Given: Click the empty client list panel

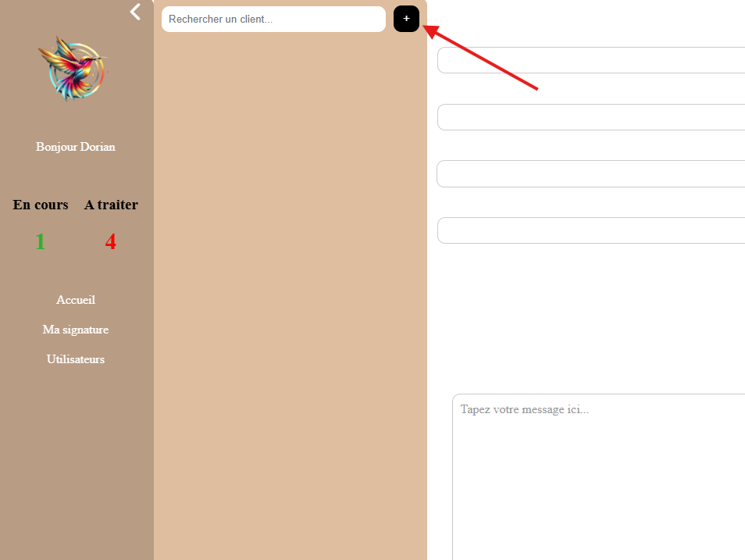Looking at the screenshot, I should coord(290,297).
